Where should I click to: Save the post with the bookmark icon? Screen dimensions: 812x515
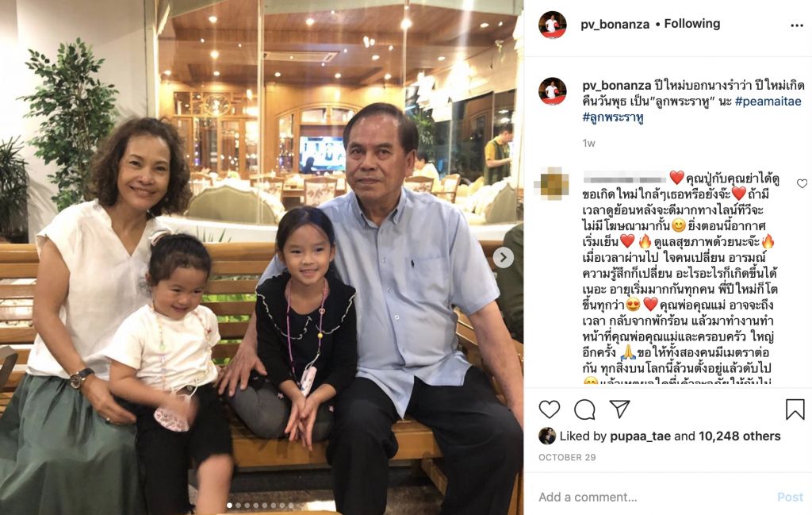(795, 409)
